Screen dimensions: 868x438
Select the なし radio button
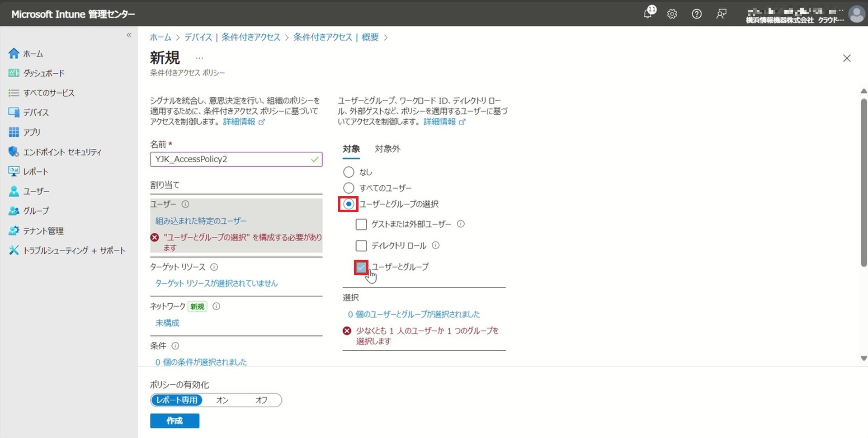pyautogui.click(x=349, y=172)
